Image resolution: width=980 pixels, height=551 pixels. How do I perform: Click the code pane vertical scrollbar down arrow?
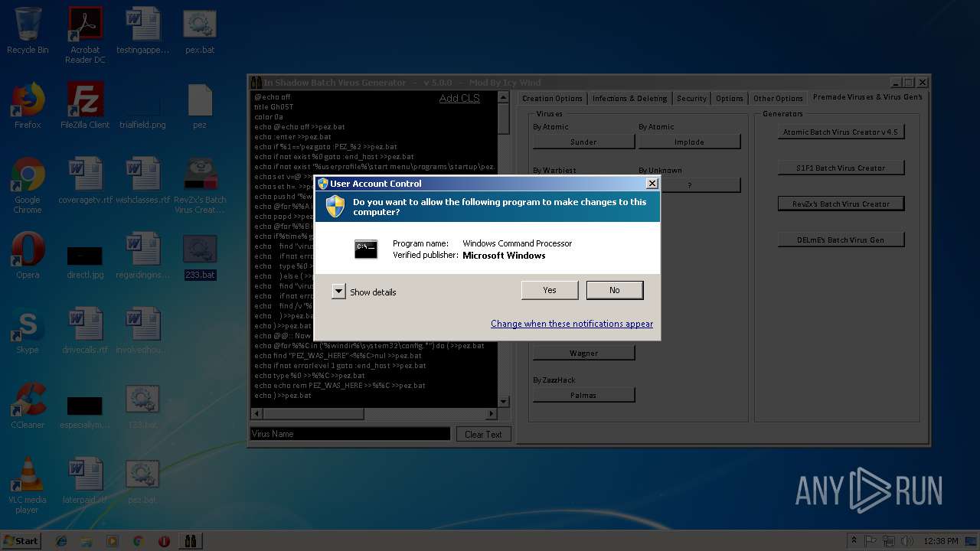coord(503,402)
